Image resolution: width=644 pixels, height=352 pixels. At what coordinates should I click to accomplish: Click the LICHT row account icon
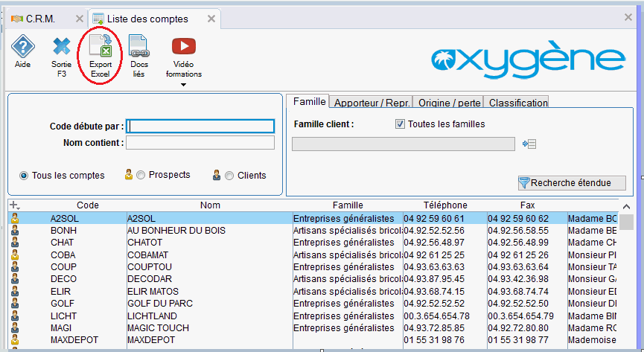coord(15,316)
